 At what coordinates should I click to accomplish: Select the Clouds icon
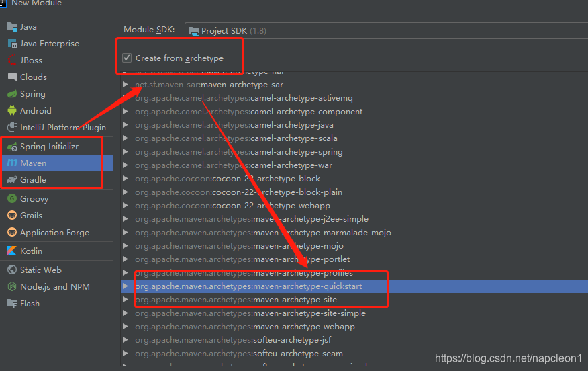tap(12, 77)
